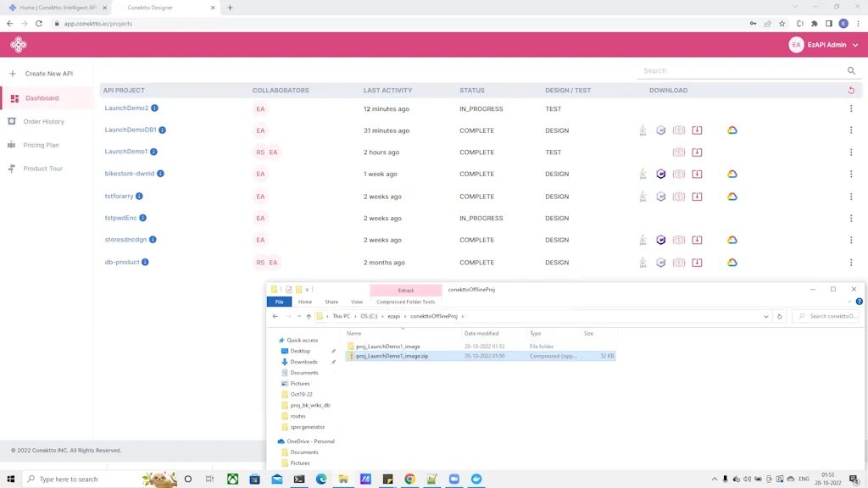The height and width of the screenshot is (488, 868).
Task: Open the EzAPI Admin account dropdown
Action: [x=826, y=45]
